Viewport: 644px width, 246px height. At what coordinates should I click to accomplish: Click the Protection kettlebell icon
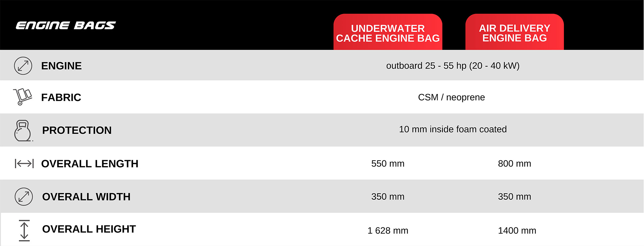23,131
